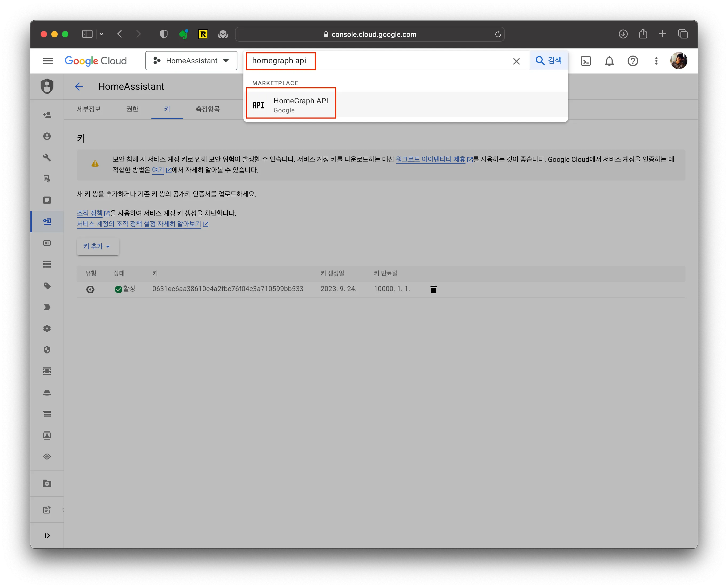The image size is (728, 588).
Task: Open the gear settings sidebar icon
Action: tap(47, 328)
